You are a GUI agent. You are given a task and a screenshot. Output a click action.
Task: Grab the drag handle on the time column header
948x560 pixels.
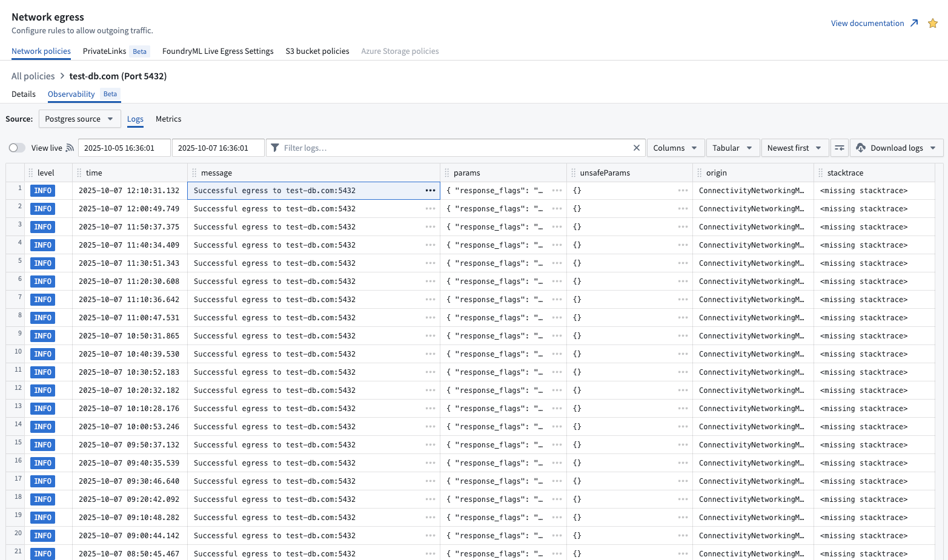coord(79,173)
